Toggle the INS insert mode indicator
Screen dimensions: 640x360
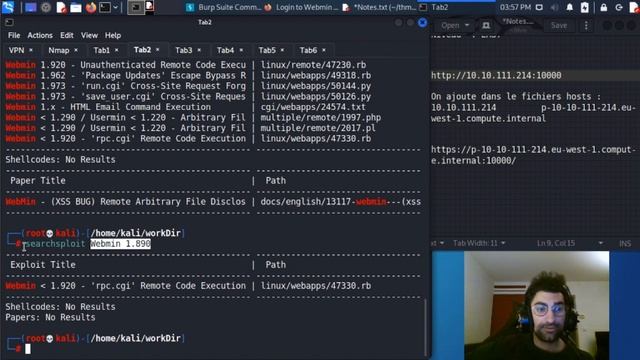tap(625, 243)
